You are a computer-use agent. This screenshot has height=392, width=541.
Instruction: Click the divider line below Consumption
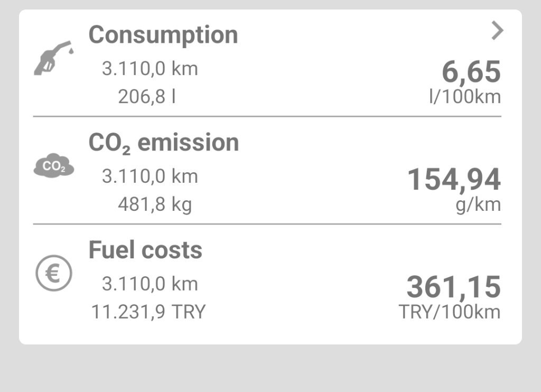(x=267, y=116)
